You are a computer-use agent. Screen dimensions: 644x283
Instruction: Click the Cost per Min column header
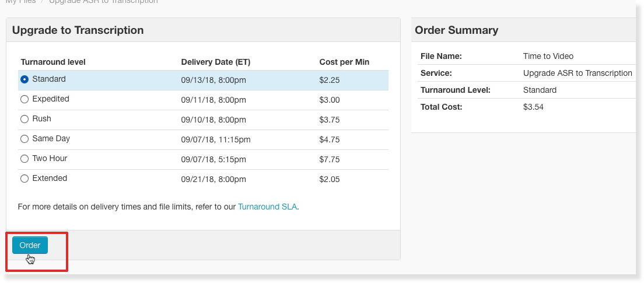tap(344, 62)
